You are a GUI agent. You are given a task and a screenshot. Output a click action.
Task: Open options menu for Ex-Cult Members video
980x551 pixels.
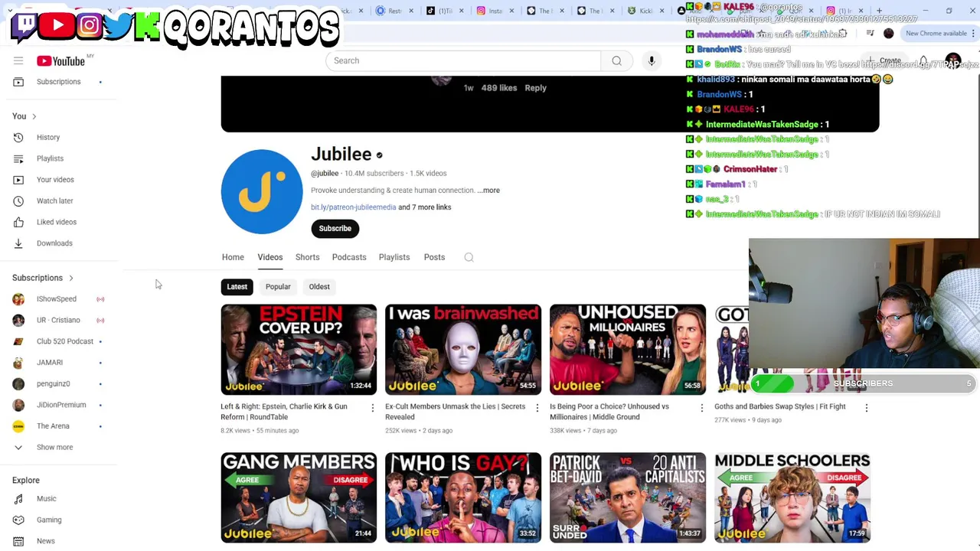tap(537, 409)
